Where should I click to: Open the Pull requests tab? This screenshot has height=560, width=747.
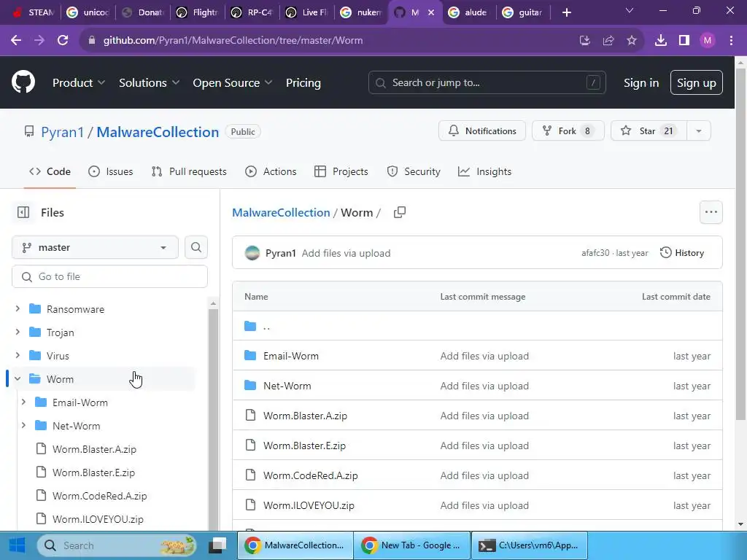189,171
